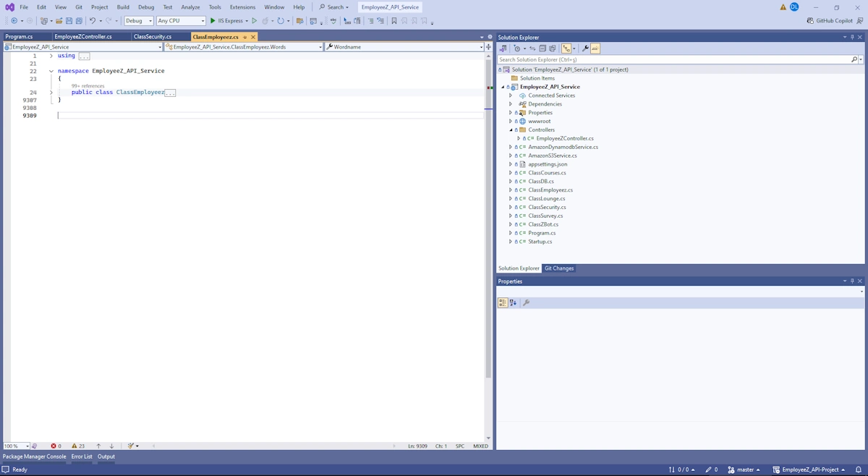Expand the Dependencies node

click(511, 104)
